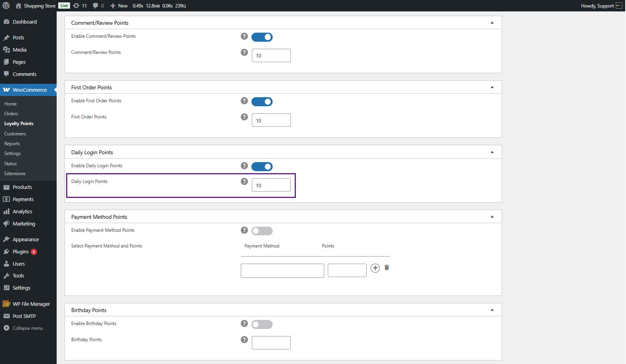This screenshot has width=626, height=364.
Task: Click query monitor stats 0.49s in admin bar
Action: [x=138, y=6]
